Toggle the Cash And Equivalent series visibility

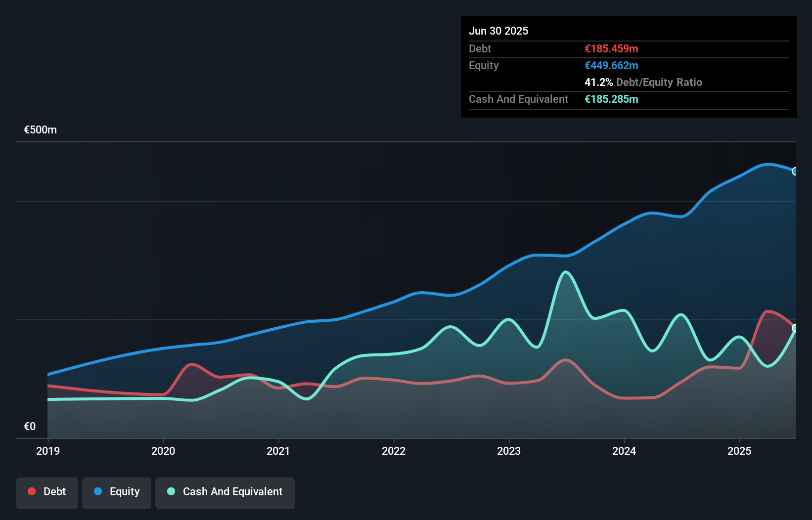[x=225, y=492]
